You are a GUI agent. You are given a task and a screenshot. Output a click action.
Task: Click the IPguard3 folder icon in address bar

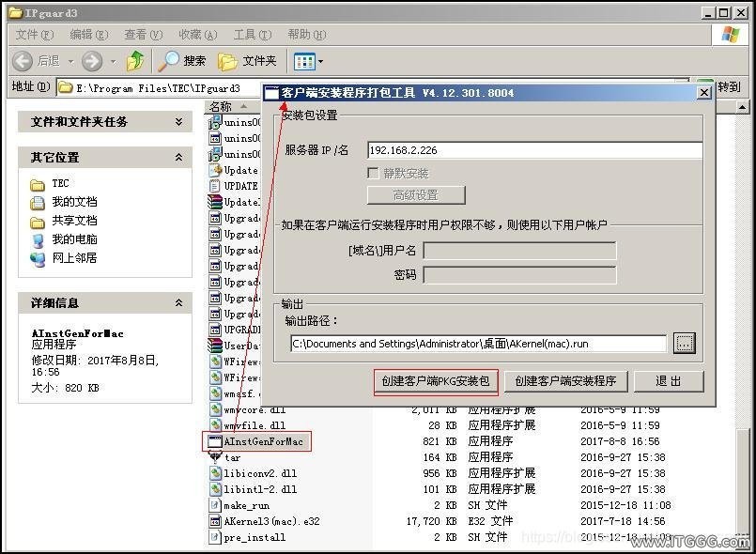66,87
